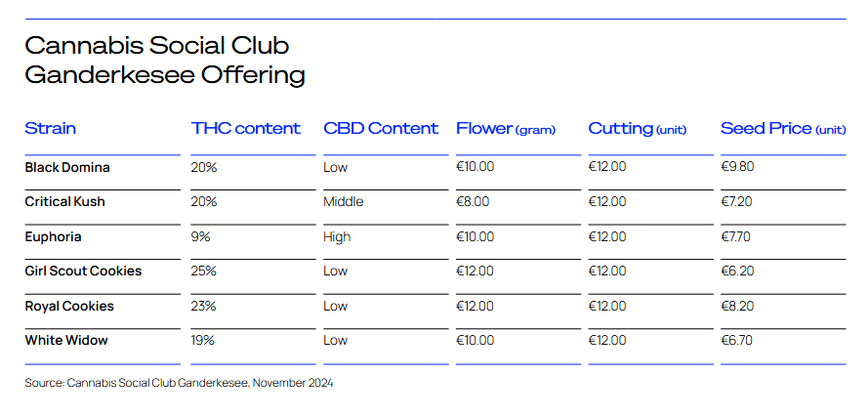Click the CBD Content column header
The height and width of the screenshot is (418, 868).
381,129
